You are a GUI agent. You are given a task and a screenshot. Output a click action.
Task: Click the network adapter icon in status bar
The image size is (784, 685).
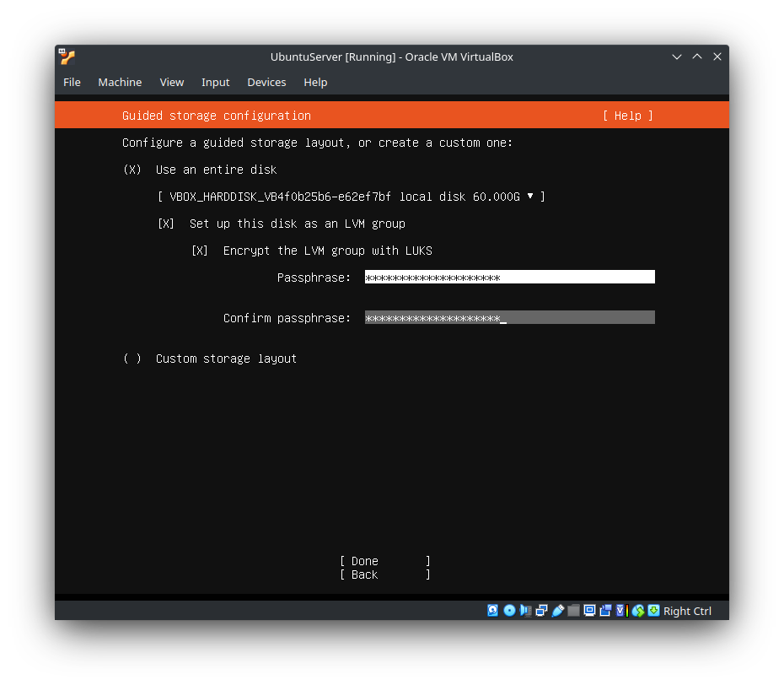coord(541,610)
